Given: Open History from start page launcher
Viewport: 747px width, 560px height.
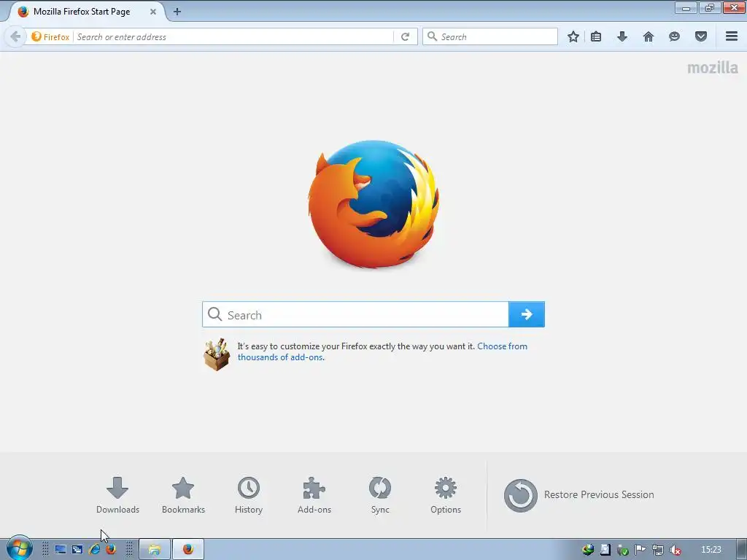Looking at the screenshot, I should point(249,495).
